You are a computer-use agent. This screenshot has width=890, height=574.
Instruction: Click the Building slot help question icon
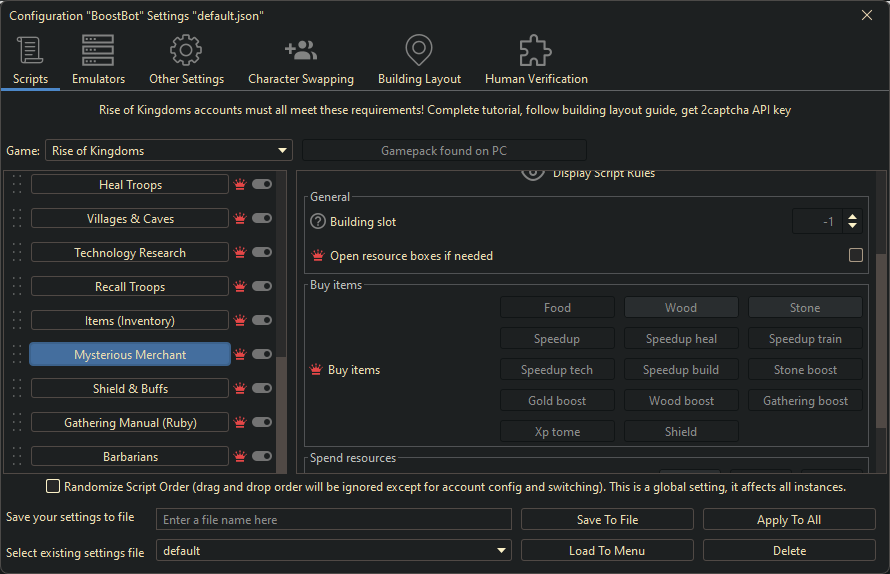[318, 221]
